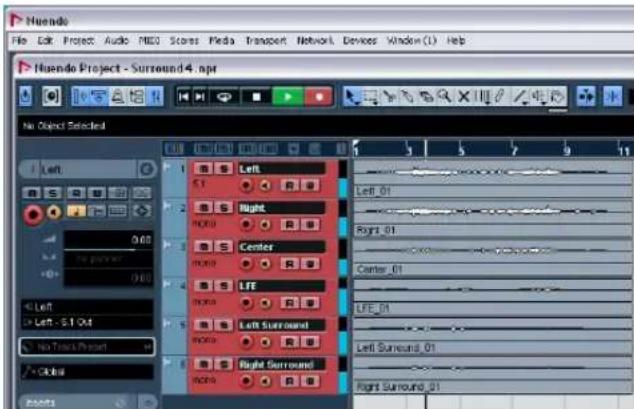Open the Help menu
Viewport: 634px width, 409px height.
pos(456,40)
